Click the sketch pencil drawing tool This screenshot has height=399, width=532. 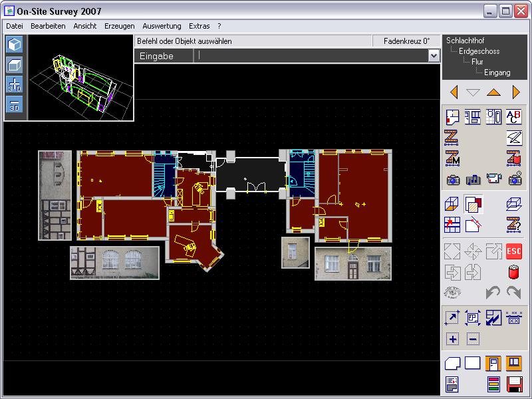[x=514, y=138]
